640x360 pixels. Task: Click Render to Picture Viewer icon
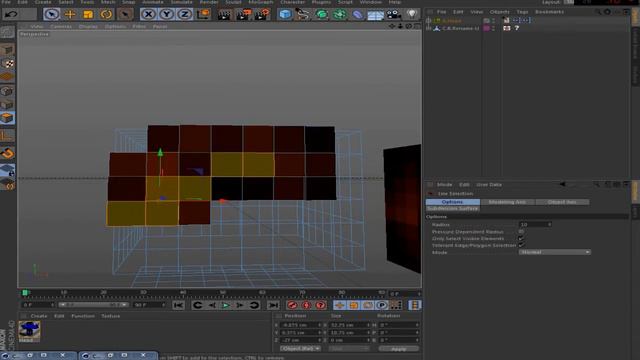tap(244, 14)
